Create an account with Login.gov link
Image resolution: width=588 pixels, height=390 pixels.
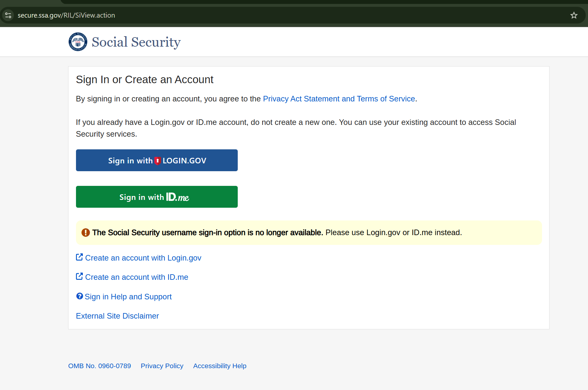(x=143, y=258)
